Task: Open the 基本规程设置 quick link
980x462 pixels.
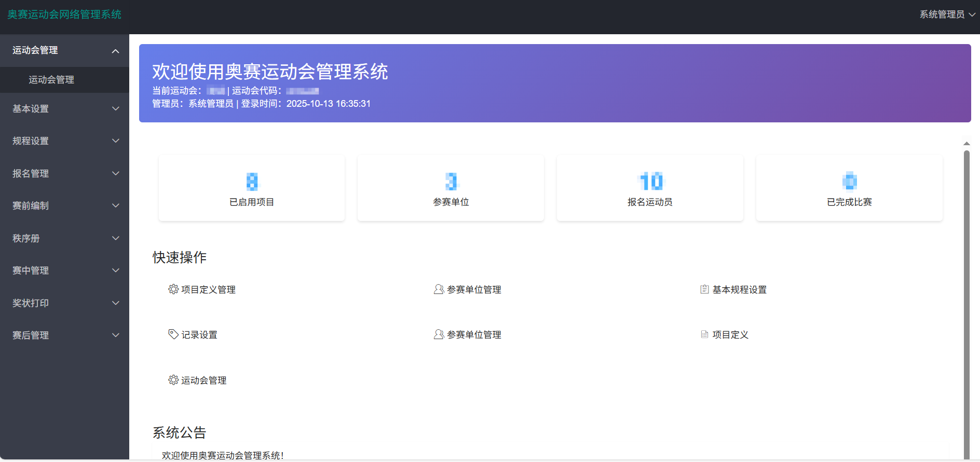Action: [739, 289]
